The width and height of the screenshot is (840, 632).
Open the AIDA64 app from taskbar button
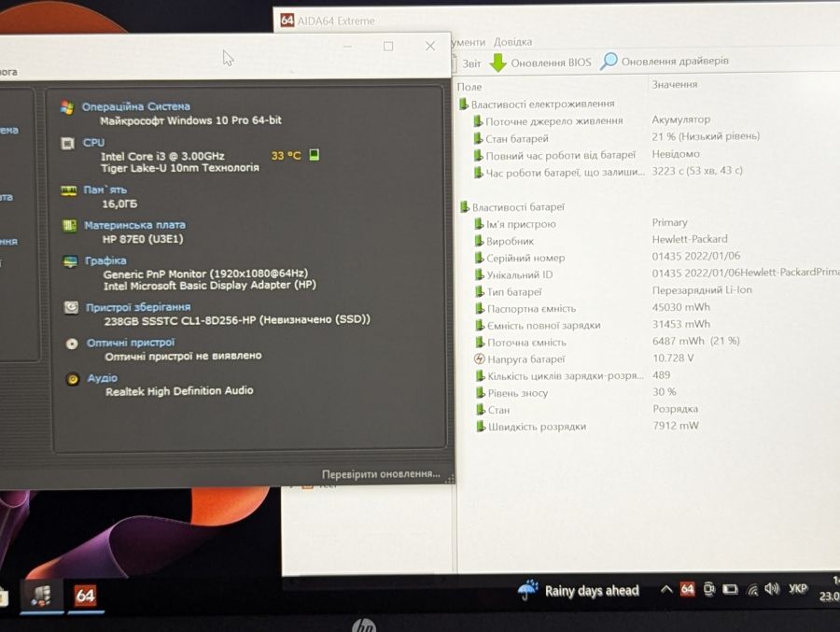tap(85, 595)
